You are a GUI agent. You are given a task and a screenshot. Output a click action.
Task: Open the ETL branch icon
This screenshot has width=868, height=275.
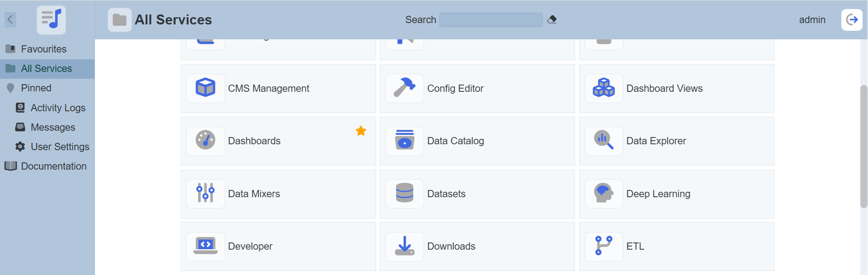point(604,246)
